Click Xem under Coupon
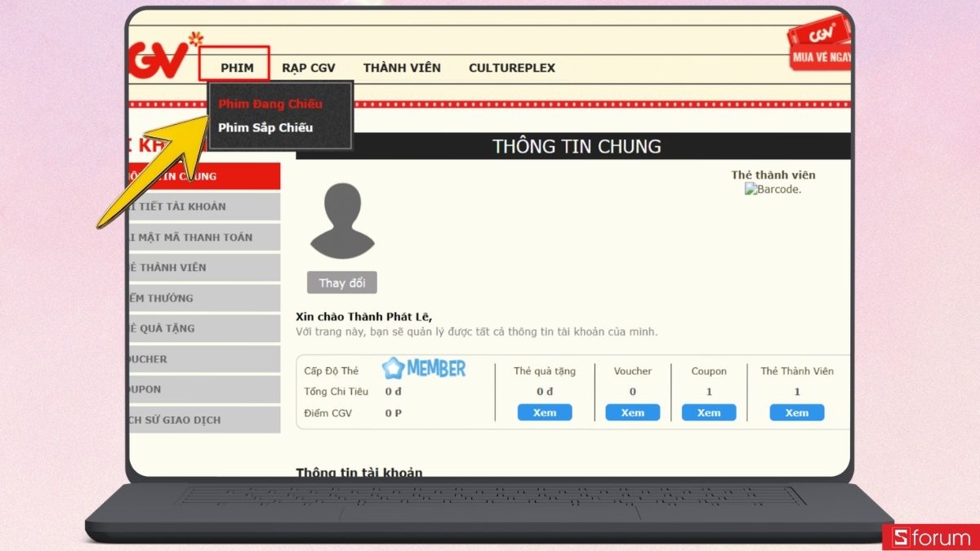The image size is (980, 551). pyautogui.click(x=709, y=412)
